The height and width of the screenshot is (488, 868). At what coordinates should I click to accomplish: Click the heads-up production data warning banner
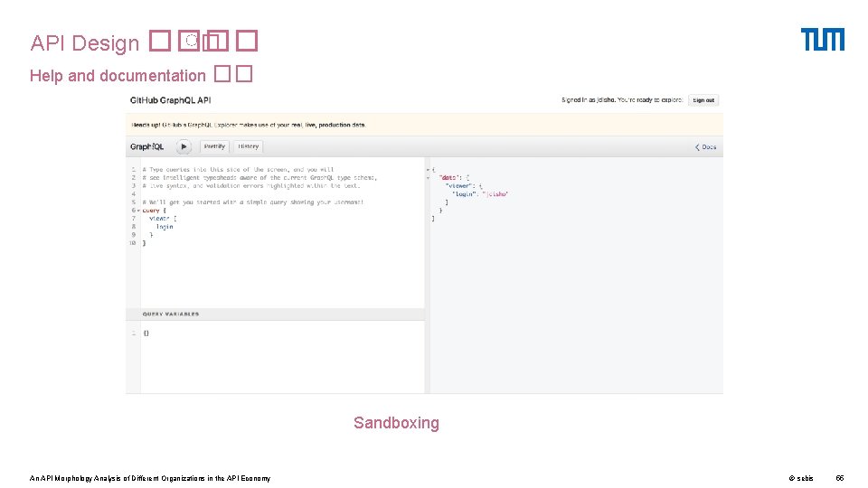[x=425, y=125]
